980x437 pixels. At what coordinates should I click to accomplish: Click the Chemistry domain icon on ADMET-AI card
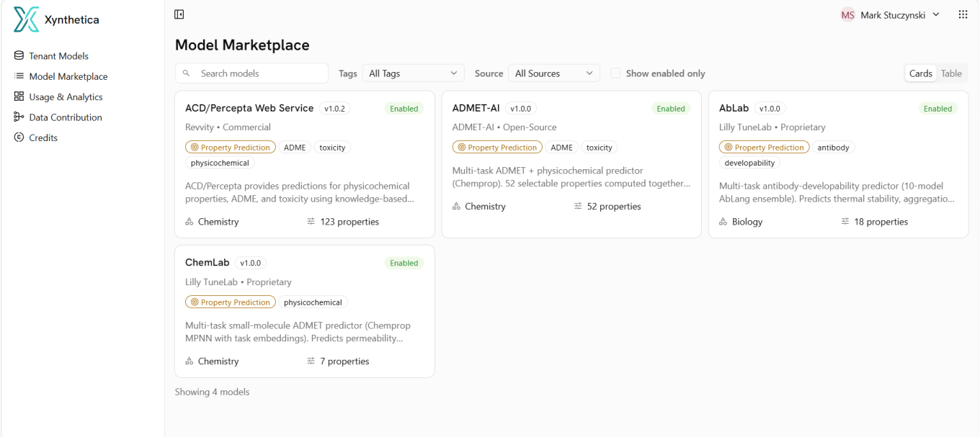(x=457, y=206)
